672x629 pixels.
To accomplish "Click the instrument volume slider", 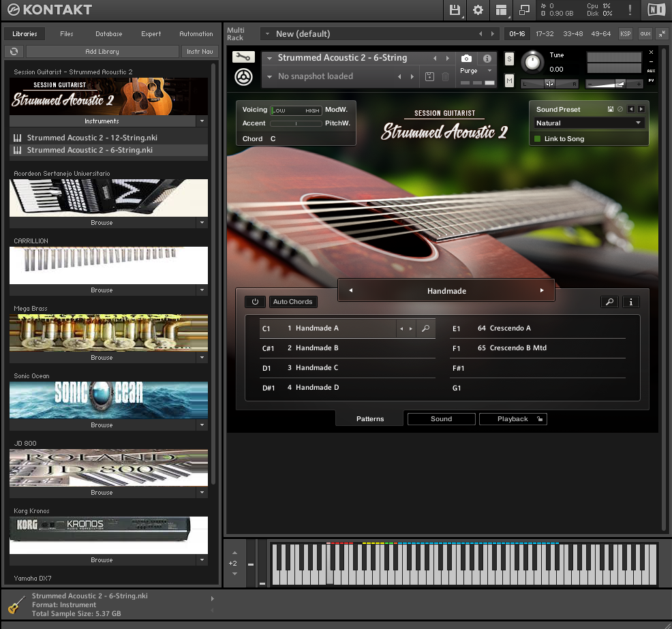I will (613, 84).
